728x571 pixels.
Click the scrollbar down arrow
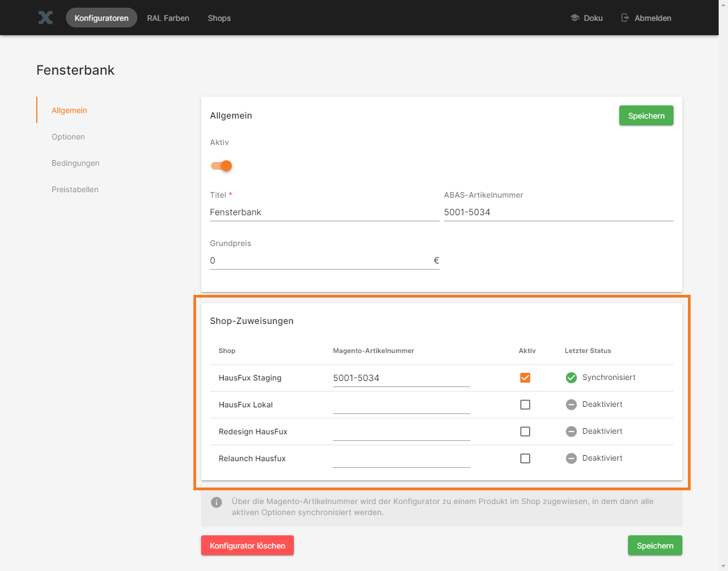coord(723,566)
